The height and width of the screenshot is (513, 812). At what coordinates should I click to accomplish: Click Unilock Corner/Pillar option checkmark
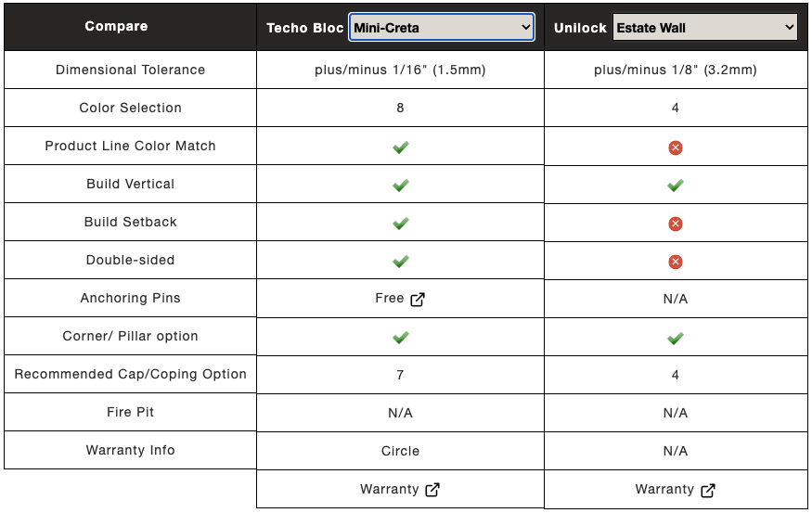[676, 339]
